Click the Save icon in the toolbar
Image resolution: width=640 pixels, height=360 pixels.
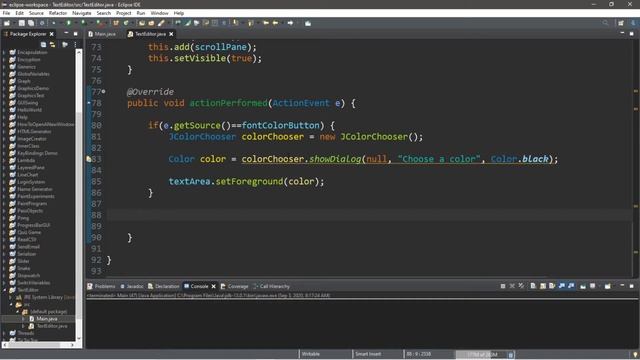pyautogui.click(x=22, y=23)
